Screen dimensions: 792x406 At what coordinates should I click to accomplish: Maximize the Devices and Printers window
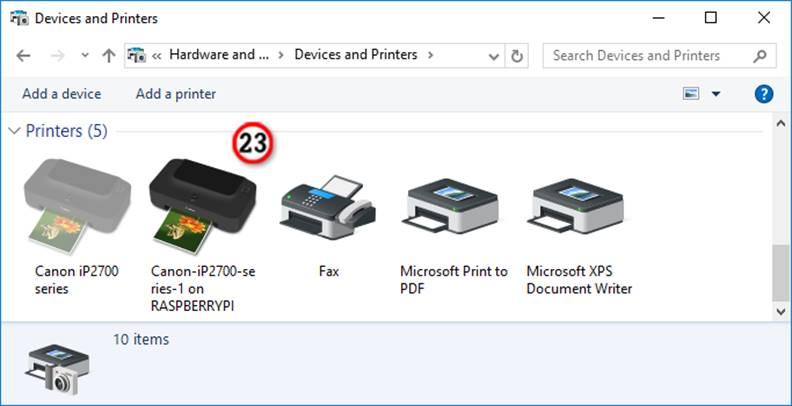(x=711, y=18)
